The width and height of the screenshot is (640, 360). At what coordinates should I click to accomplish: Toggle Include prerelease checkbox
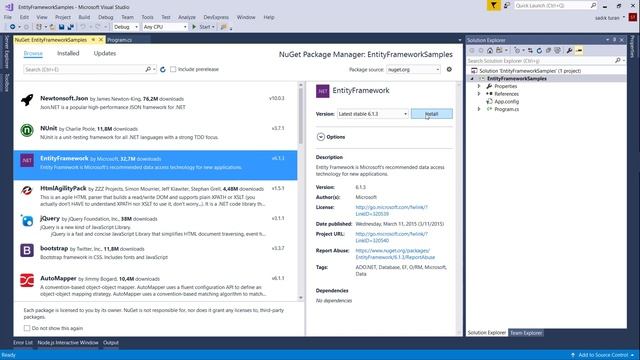point(173,69)
